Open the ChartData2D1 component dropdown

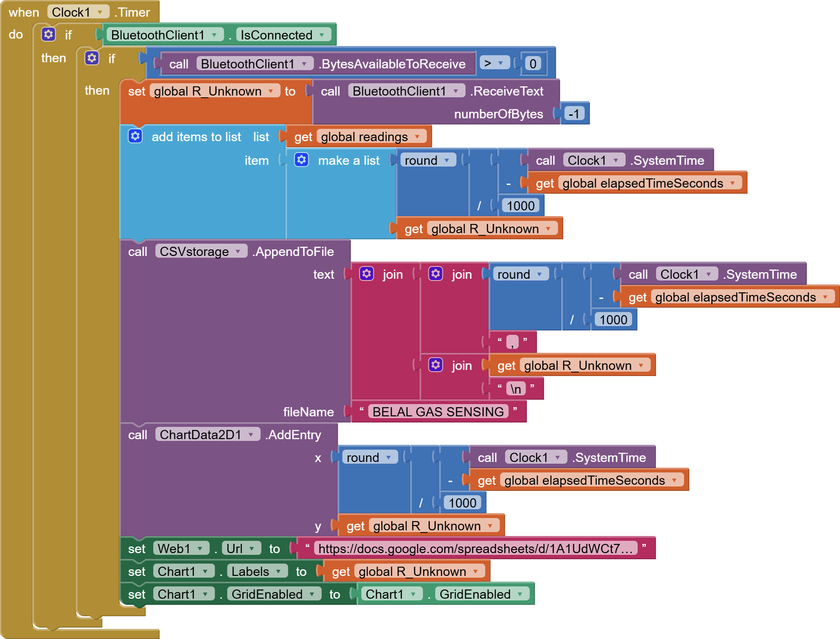click(x=251, y=435)
